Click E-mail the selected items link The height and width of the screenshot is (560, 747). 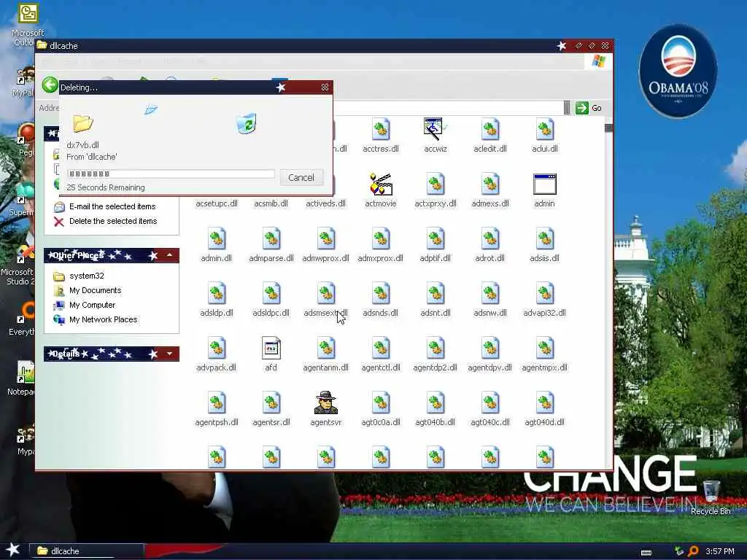point(105,206)
